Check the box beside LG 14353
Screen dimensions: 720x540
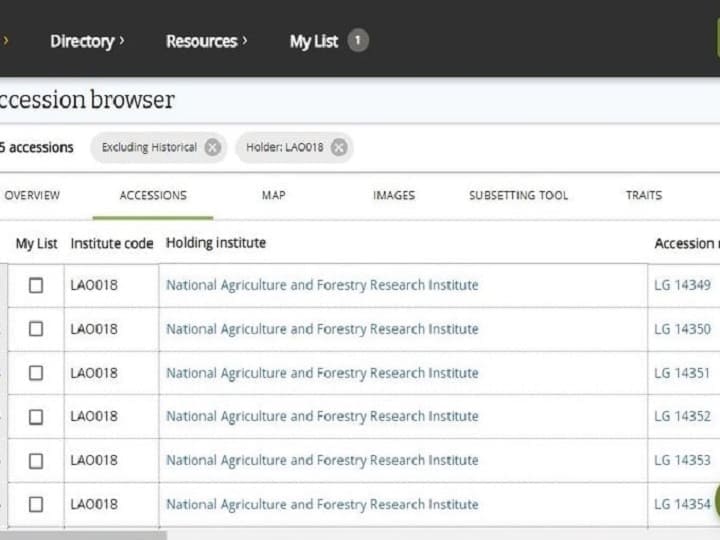36,461
